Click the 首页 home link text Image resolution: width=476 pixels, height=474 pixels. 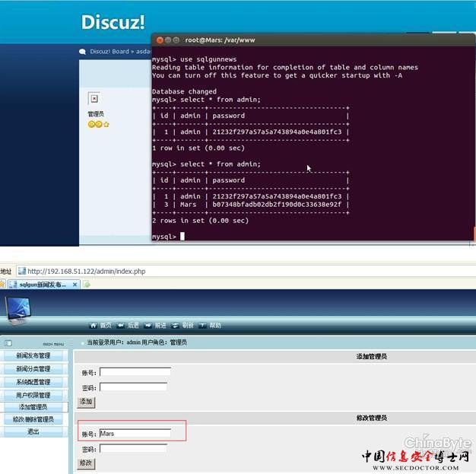pos(106,326)
